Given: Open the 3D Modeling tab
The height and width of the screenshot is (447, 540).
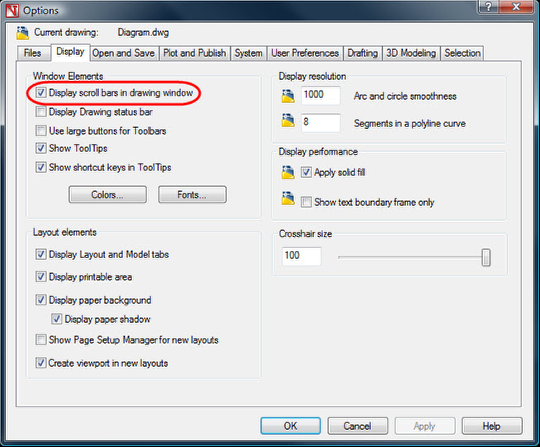Looking at the screenshot, I should point(411,53).
